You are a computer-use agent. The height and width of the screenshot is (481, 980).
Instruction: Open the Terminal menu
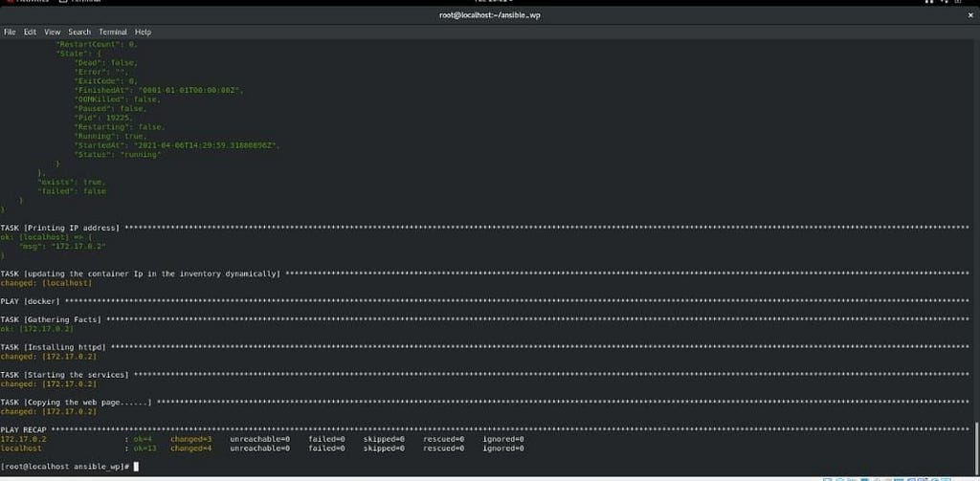(113, 32)
